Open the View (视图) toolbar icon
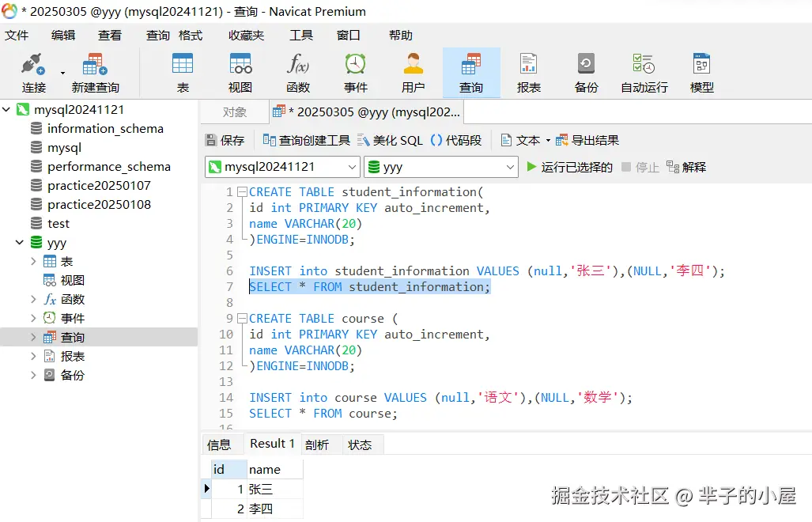812x522 pixels. click(x=240, y=73)
